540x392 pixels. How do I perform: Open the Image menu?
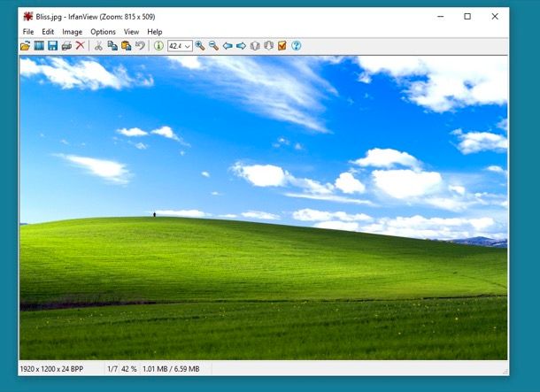[x=72, y=32]
